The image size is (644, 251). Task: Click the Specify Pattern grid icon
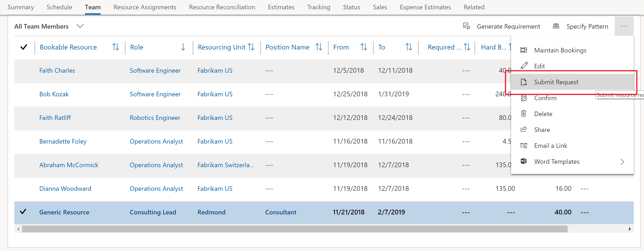click(556, 26)
